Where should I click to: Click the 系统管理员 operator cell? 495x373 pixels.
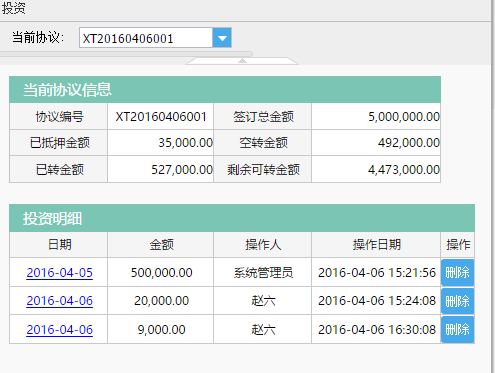point(263,273)
